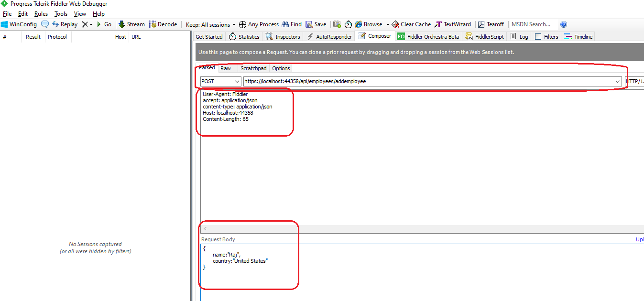Image resolution: width=644 pixels, height=301 pixels.
Task: Click Clear Cache in the toolbar
Action: coord(411,24)
